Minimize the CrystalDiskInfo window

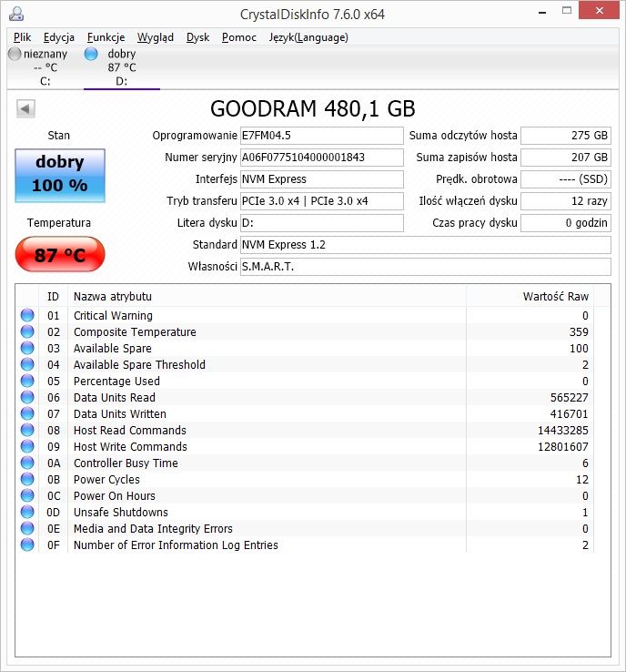[x=542, y=12]
